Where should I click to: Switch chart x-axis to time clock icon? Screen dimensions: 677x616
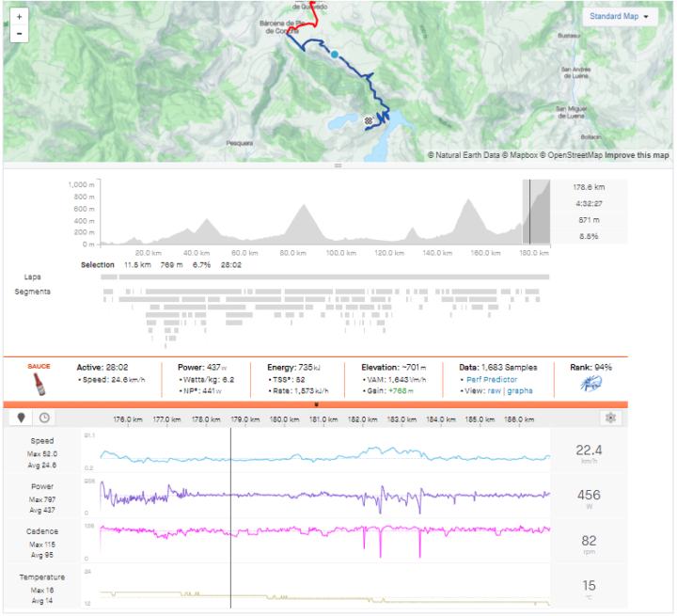point(43,419)
